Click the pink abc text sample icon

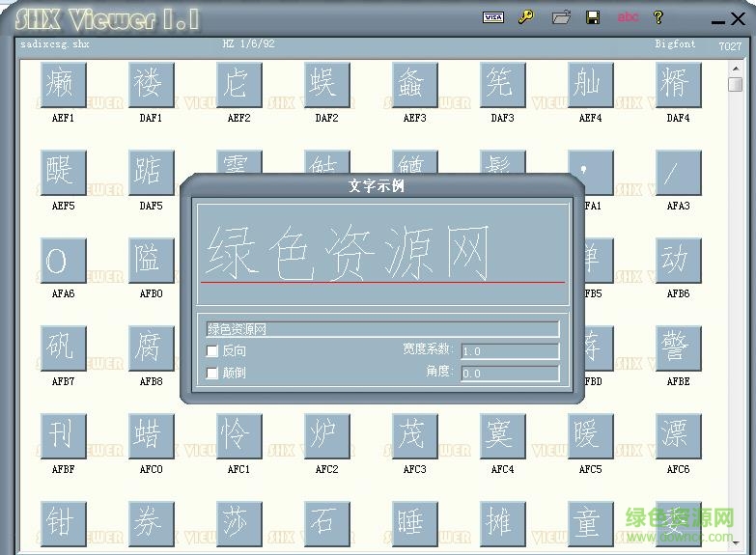coord(628,17)
